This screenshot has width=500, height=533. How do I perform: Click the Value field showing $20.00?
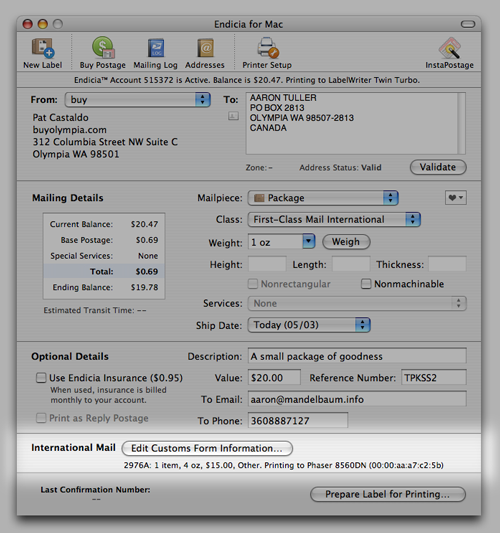tap(274, 378)
